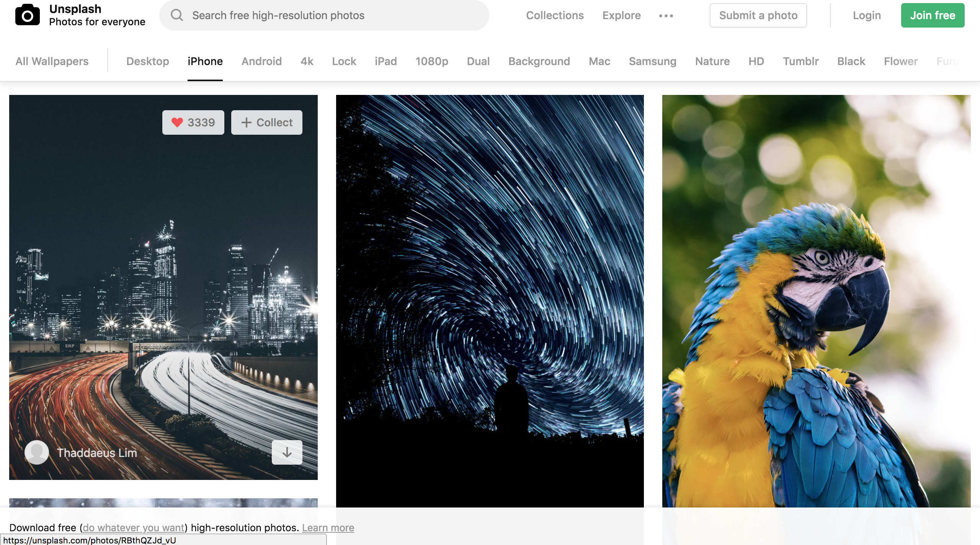Like the photo with heart 3339 button
Viewport: 980px width, 545px height.
click(x=193, y=122)
